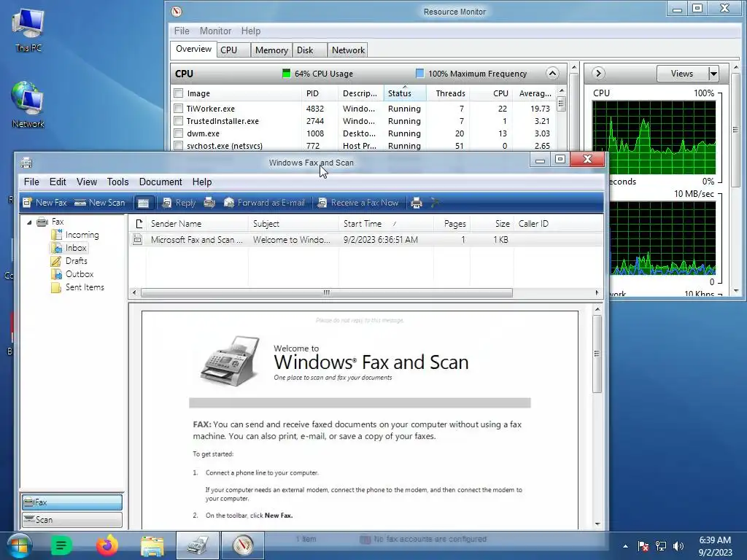Check the TiWorker.exe process checkbox

tap(178, 109)
